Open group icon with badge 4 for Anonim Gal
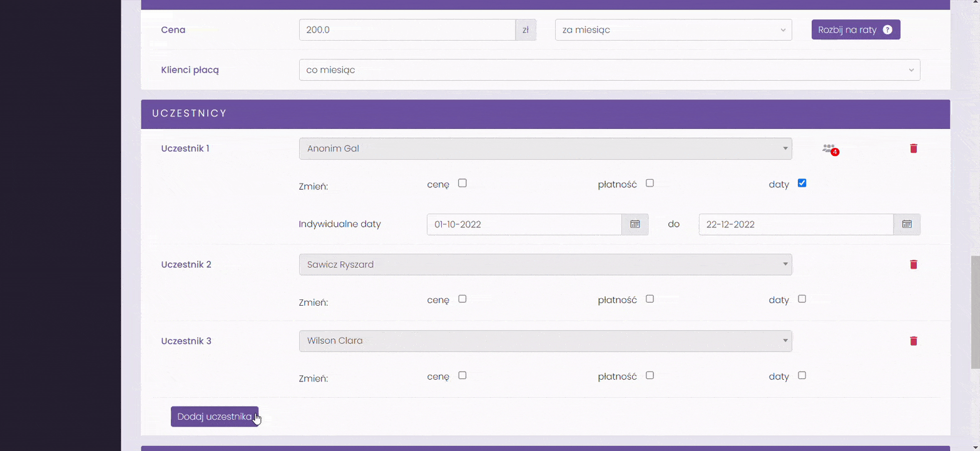Screen dimensions: 980x451 click(830, 149)
